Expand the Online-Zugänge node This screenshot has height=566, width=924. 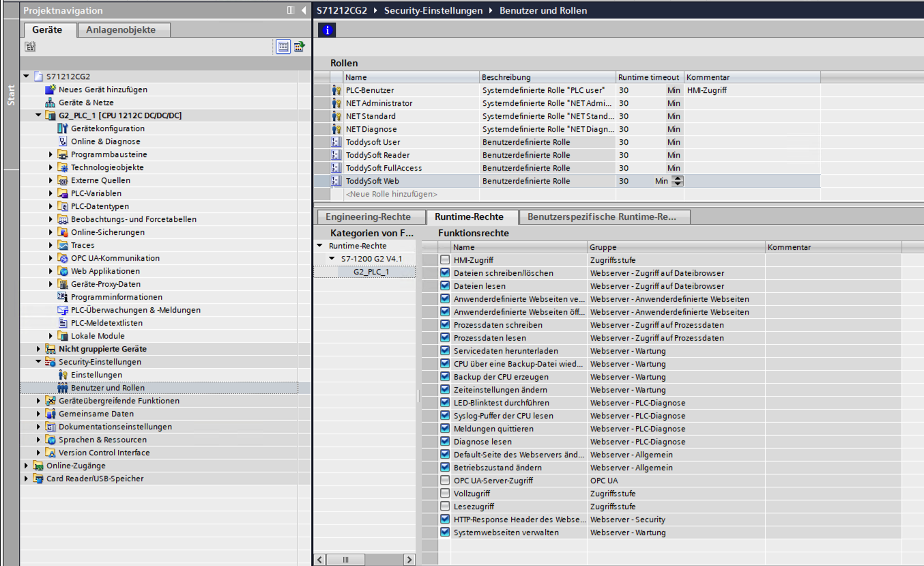(x=26, y=466)
